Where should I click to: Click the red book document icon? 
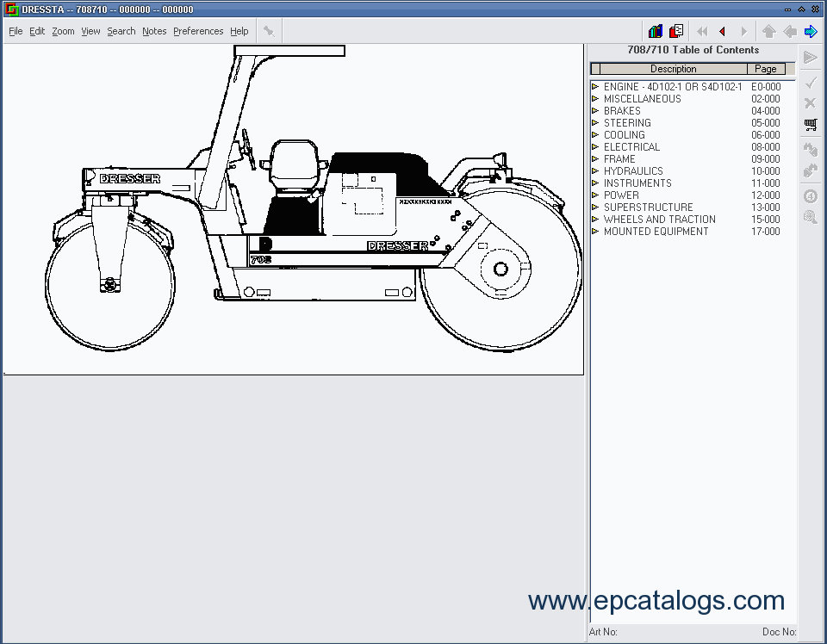coord(676,31)
